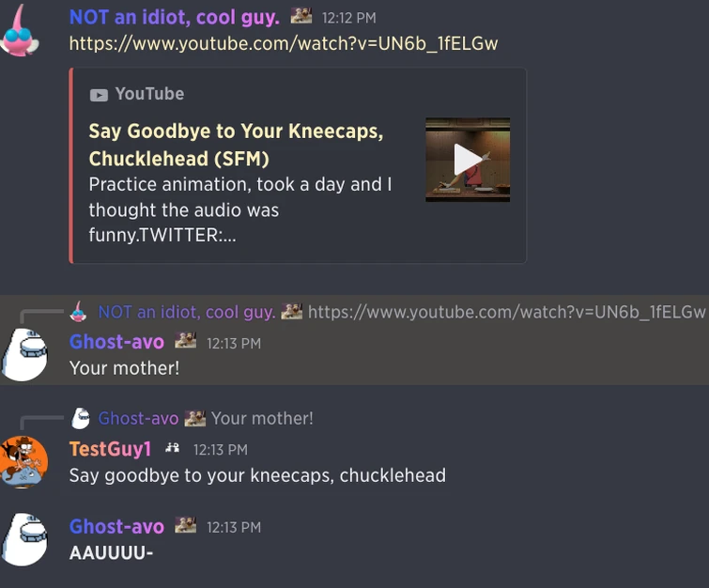Click username 'NOT an idiot, cool guy.'
709x588 pixels.
174,17
